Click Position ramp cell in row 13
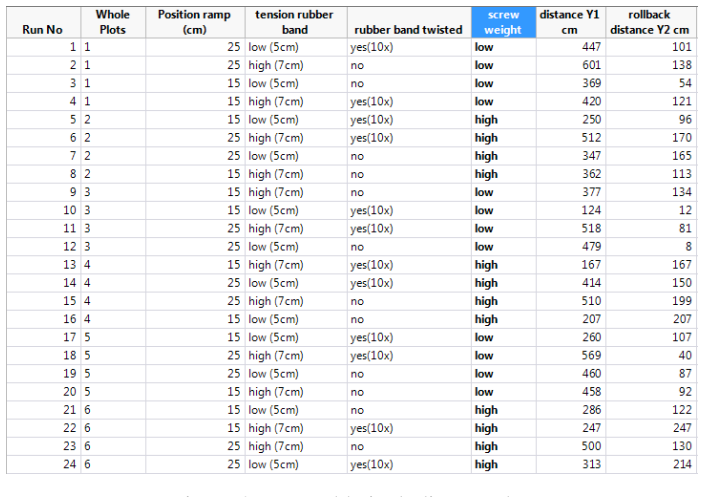704x497 pixels. 195,265
